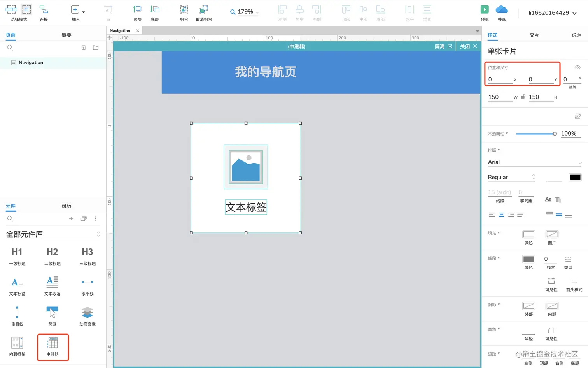Open widget library options three-dot menu

96,218
